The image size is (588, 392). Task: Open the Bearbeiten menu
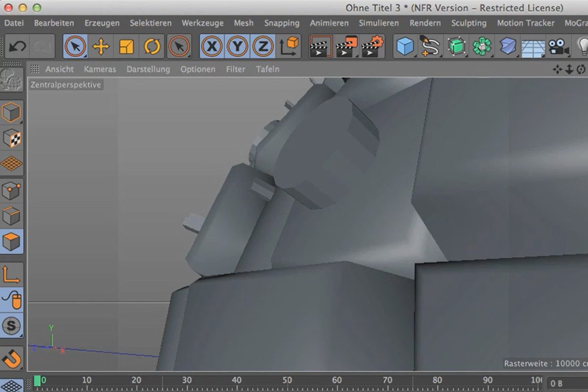coord(54,23)
